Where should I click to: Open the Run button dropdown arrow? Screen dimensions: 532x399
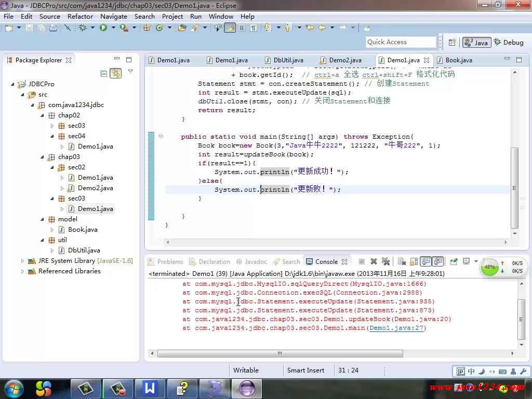113,28
